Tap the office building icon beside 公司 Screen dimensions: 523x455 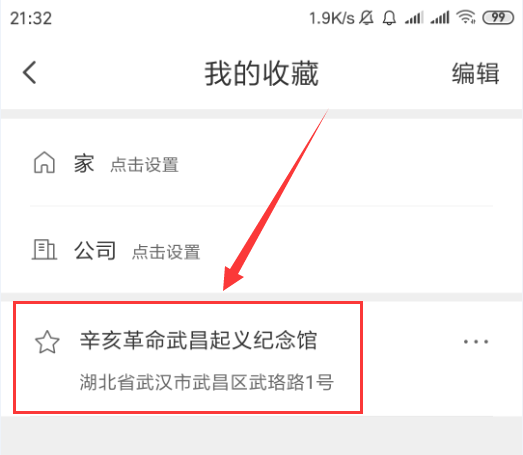pos(44,250)
